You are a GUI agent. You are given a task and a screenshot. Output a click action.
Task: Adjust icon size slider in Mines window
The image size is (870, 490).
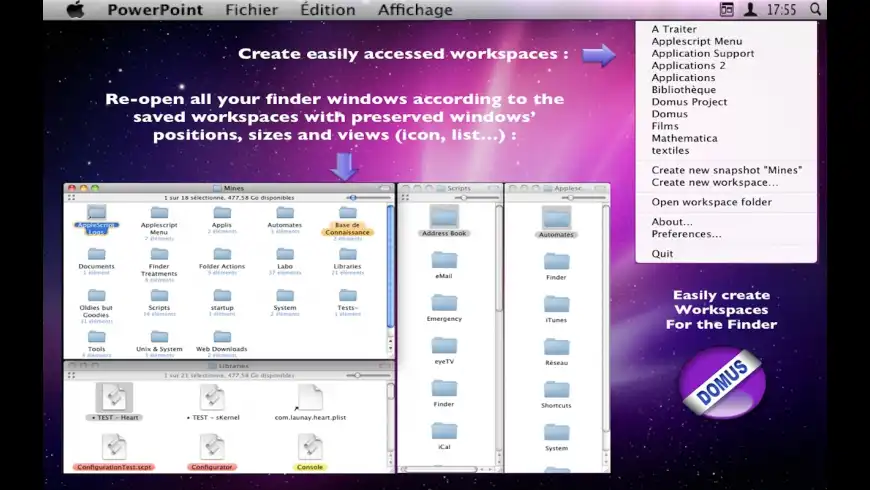point(368,198)
